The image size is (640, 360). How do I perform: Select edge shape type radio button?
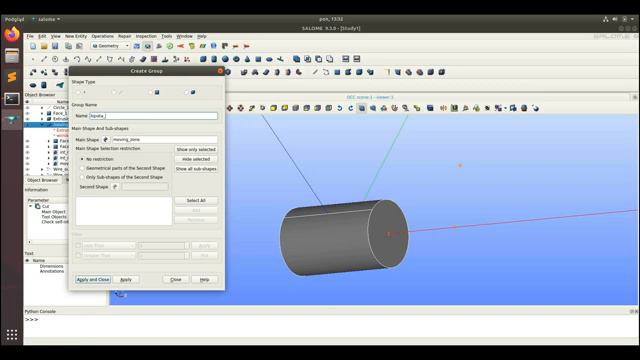[x=114, y=92]
